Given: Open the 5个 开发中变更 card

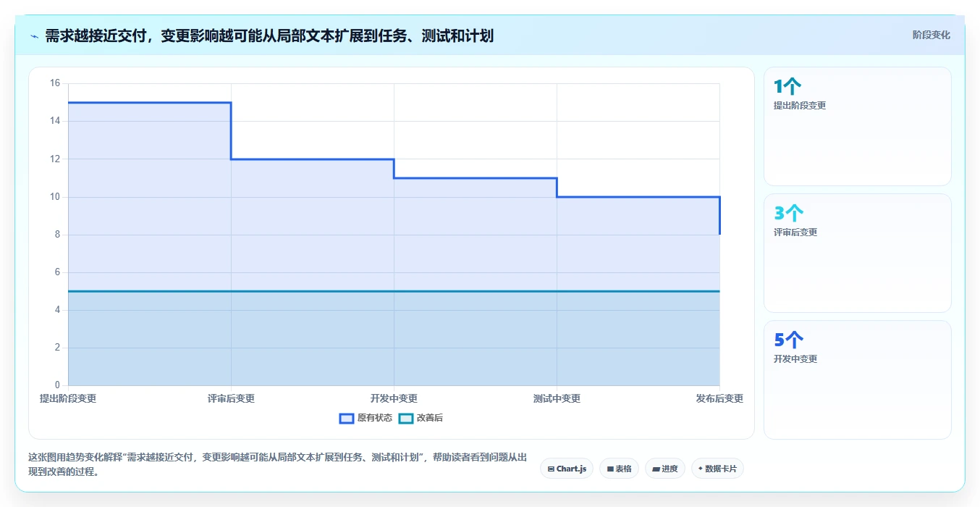Looking at the screenshot, I should pyautogui.click(x=857, y=380).
